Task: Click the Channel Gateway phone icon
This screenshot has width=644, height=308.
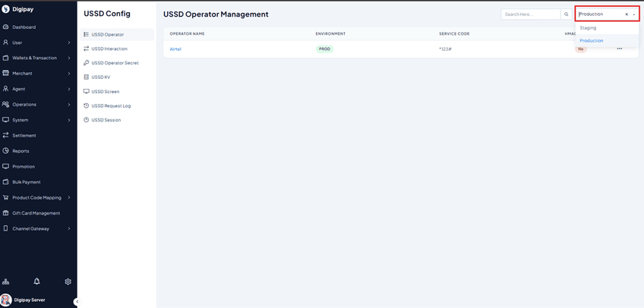Action: [5, 228]
